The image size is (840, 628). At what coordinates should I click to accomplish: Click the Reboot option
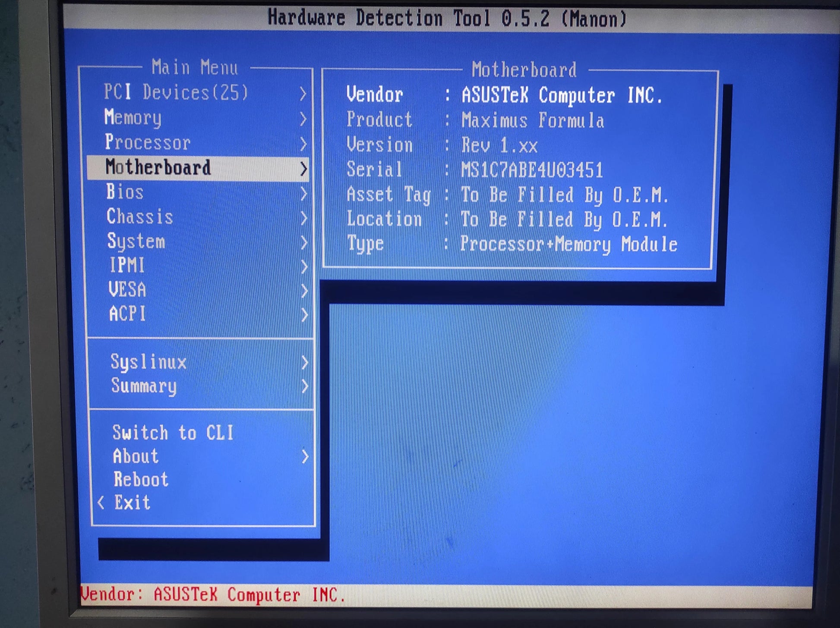(x=141, y=480)
